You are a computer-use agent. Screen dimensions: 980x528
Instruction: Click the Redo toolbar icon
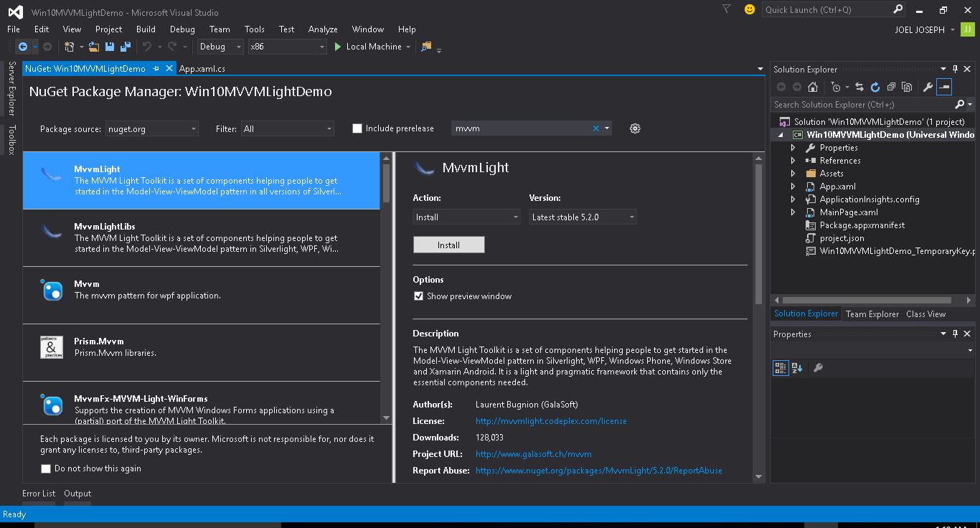point(172,47)
